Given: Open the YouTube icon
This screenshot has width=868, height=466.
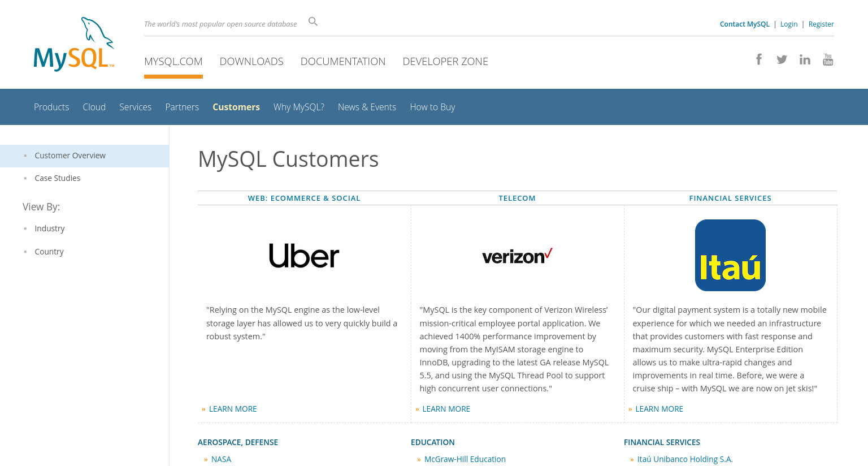Looking at the screenshot, I should point(828,59).
